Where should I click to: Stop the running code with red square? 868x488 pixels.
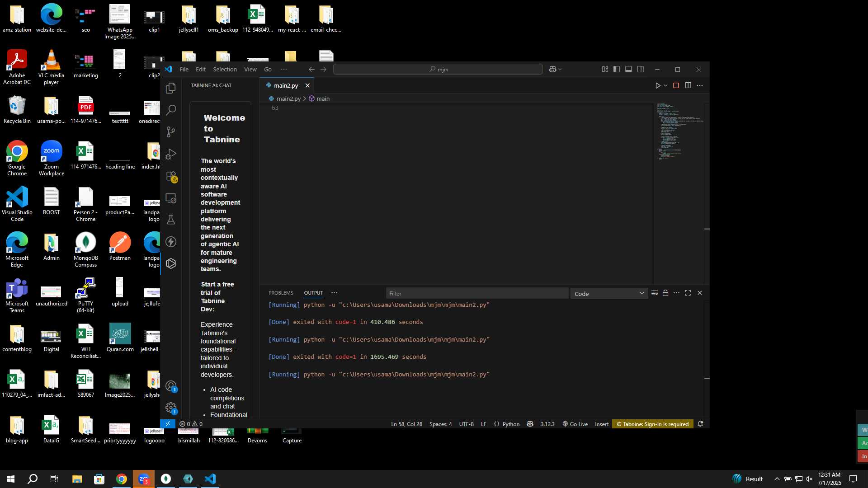(x=676, y=85)
